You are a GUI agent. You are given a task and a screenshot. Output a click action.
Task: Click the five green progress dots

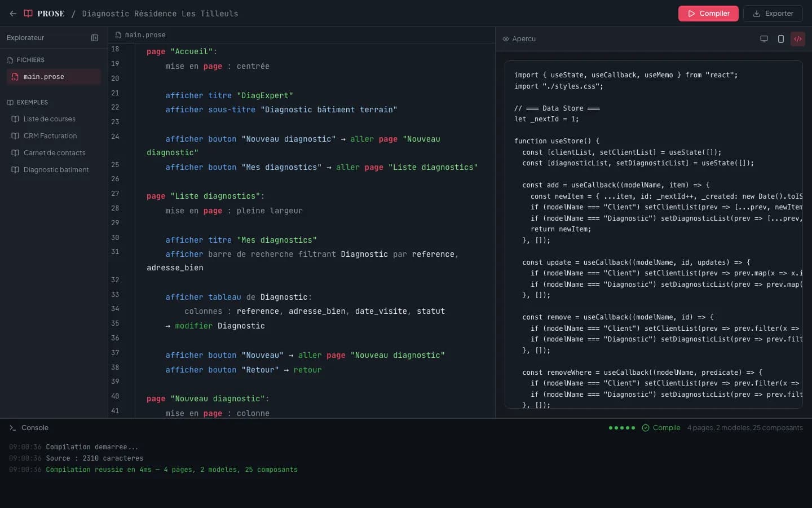click(622, 428)
